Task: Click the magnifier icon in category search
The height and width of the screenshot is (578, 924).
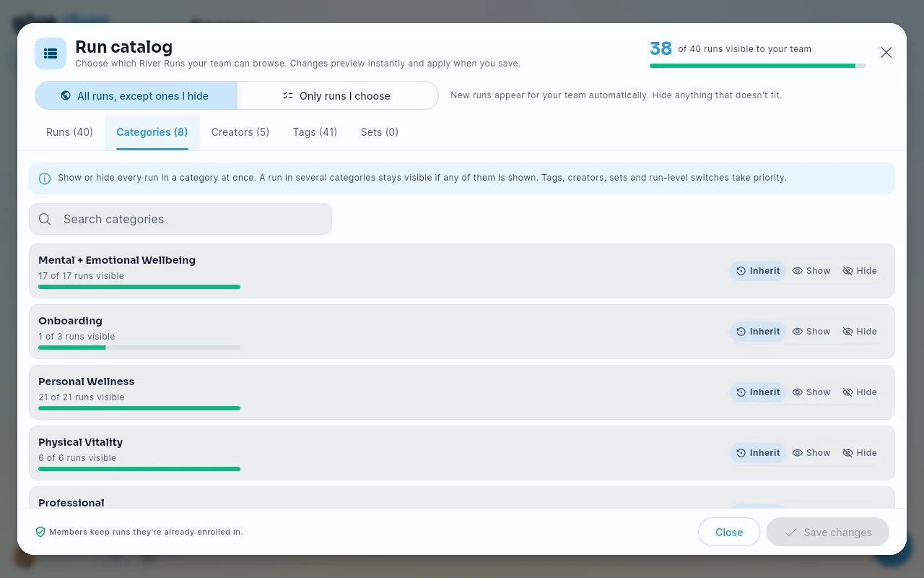Action: 45,219
